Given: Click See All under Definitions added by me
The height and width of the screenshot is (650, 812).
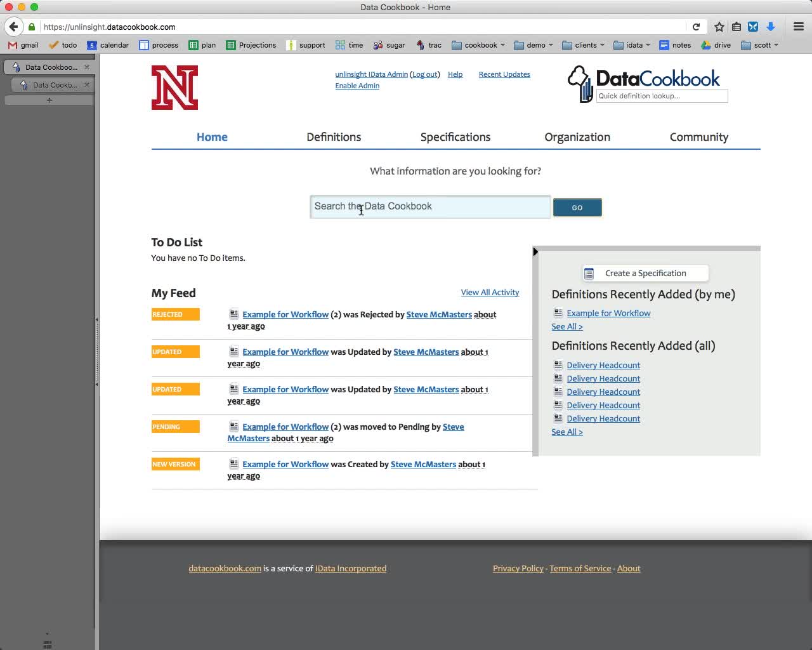Looking at the screenshot, I should pos(566,326).
